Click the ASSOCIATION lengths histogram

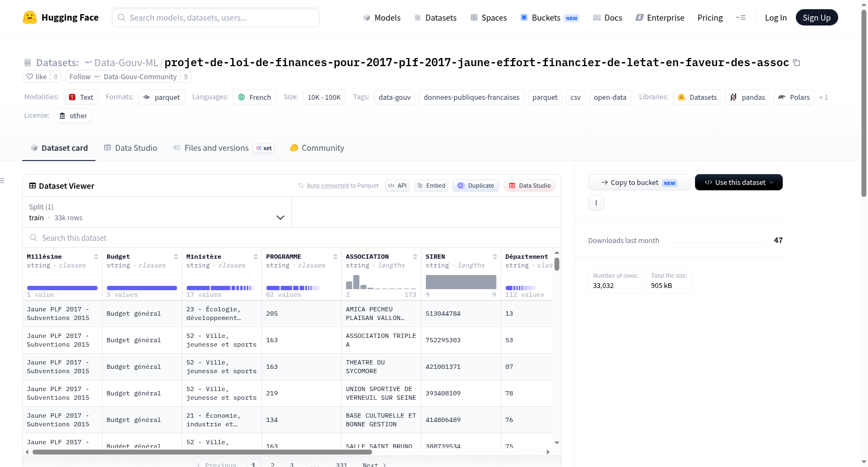click(381, 282)
